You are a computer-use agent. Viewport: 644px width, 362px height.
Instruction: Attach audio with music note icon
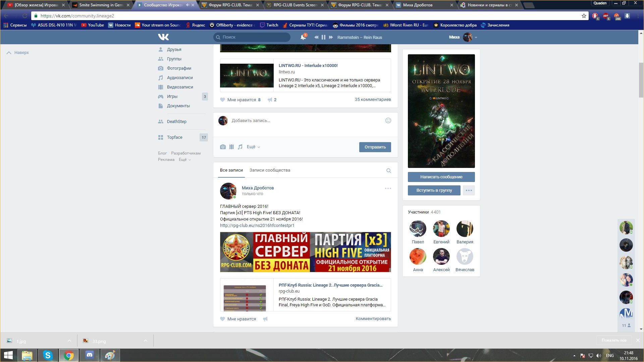coord(240,147)
